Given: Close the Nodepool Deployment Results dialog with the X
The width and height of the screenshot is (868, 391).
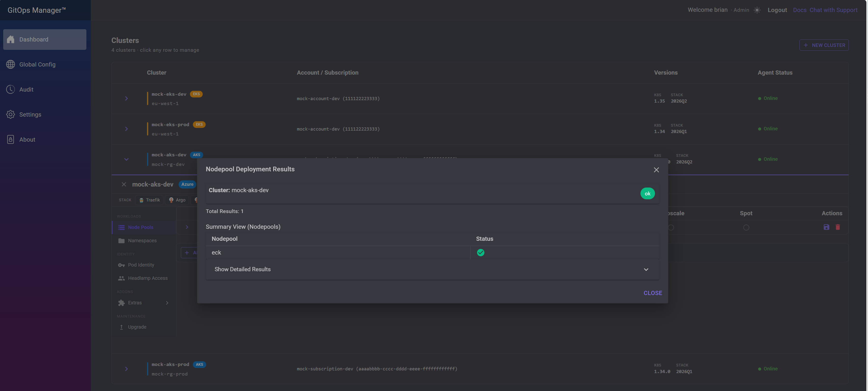Looking at the screenshot, I should pos(656,170).
